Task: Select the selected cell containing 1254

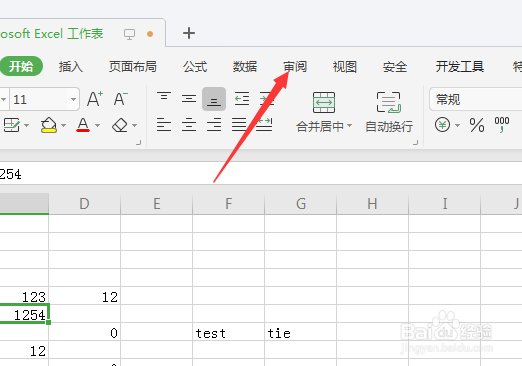Action: pos(24,314)
